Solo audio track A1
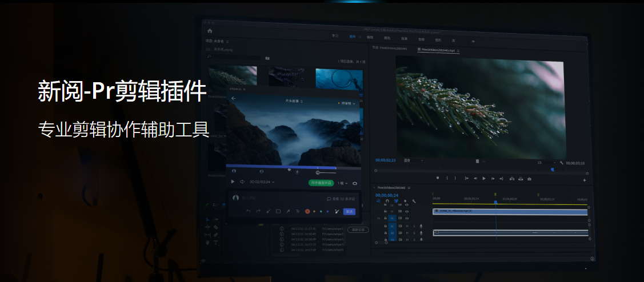The image size is (644, 282). pyautogui.click(x=414, y=226)
